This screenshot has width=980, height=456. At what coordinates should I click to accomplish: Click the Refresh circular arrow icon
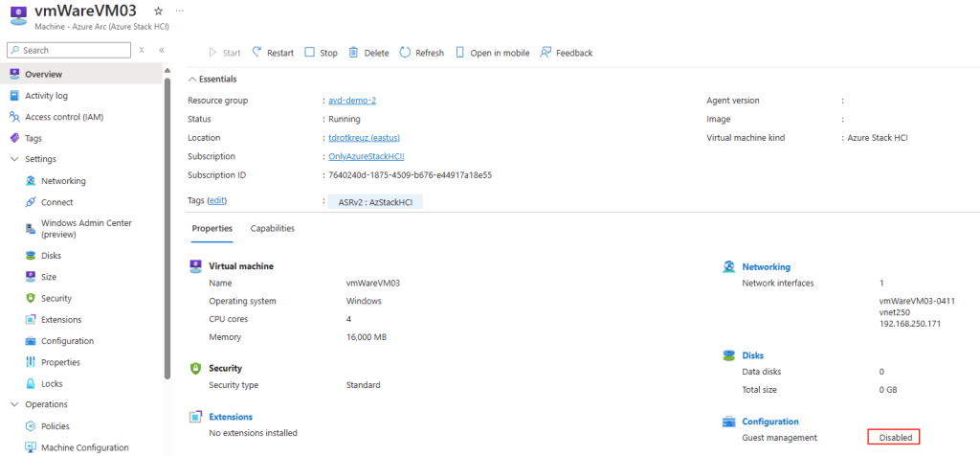(x=405, y=53)
